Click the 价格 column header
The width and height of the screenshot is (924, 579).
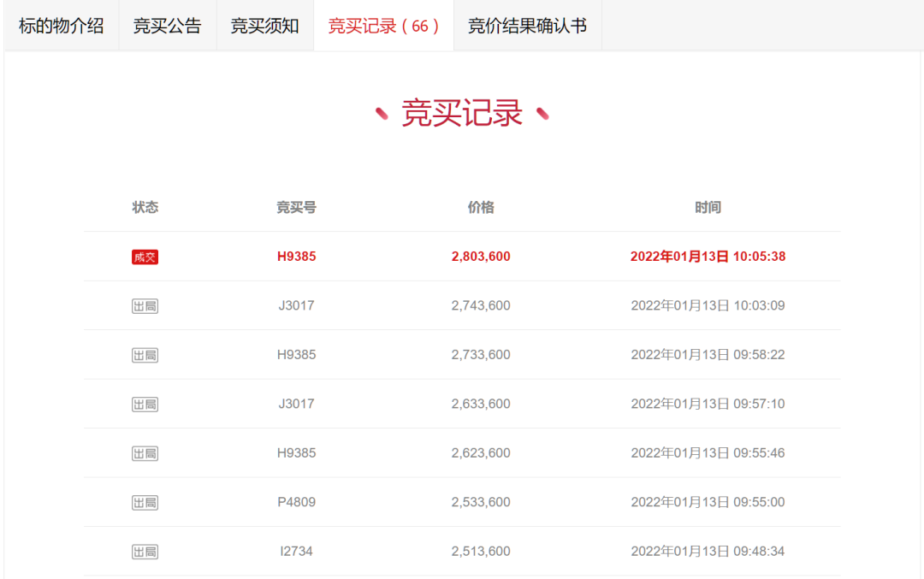pyautogui.click(x=482, y=207)
